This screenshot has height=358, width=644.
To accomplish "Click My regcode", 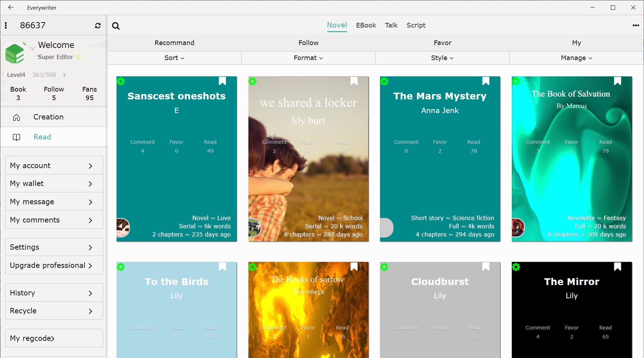I will 54,338.
